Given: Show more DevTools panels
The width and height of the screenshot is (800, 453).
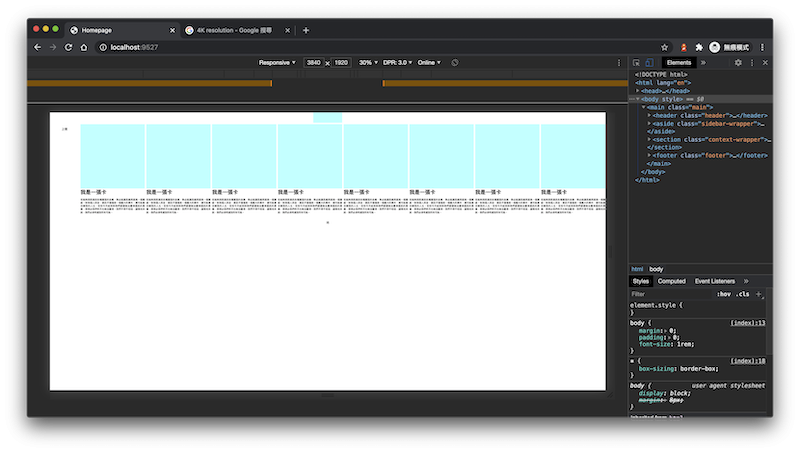Looking at the screenshot, I should click(703, 62).
